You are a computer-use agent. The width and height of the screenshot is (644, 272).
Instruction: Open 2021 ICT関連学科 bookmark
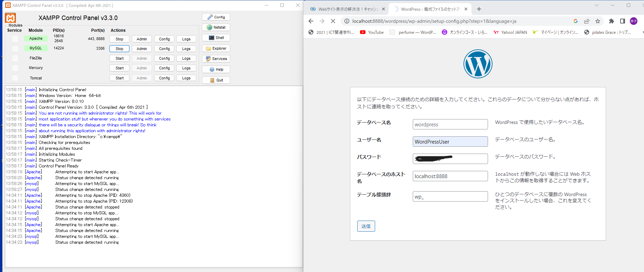click(x=331, y=32)
